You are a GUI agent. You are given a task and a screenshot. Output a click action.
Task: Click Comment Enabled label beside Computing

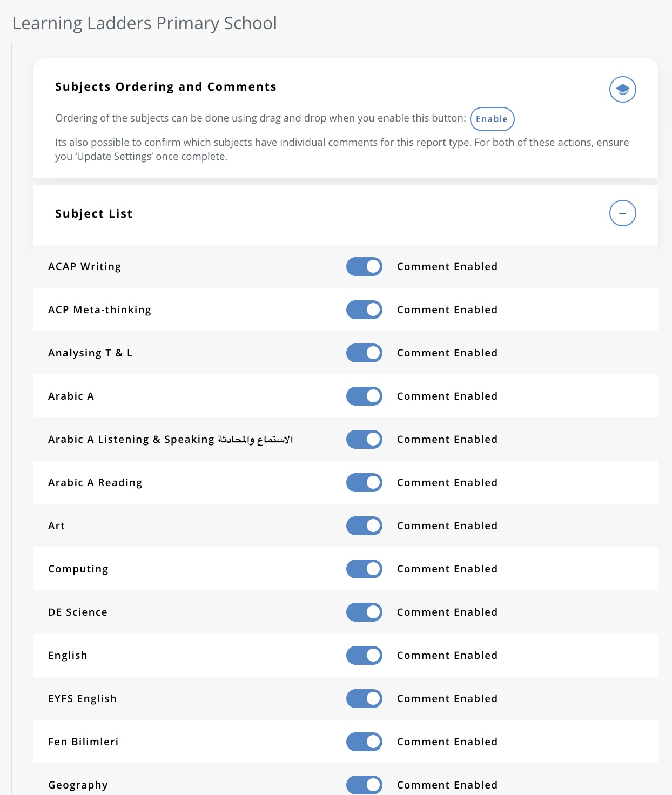tap(447, 569)
